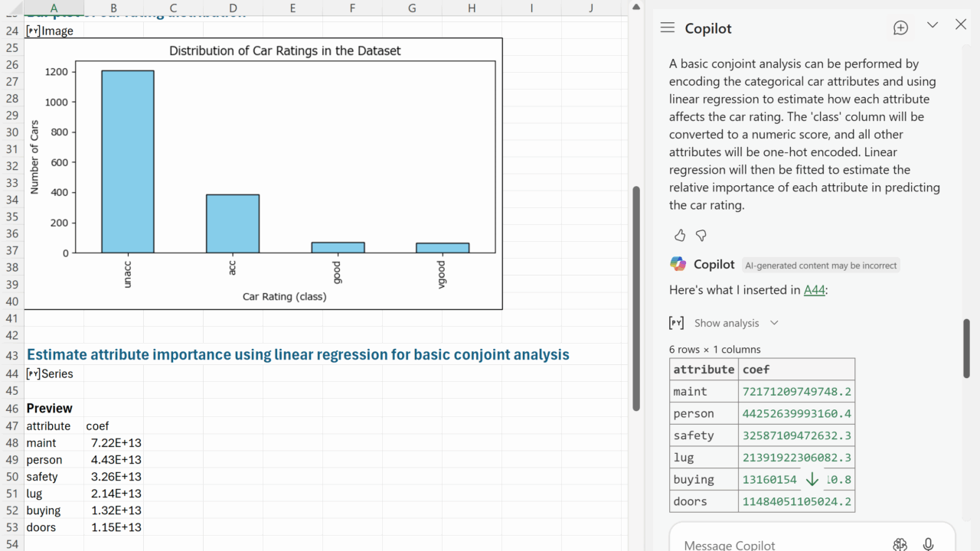This screenshot has height=551, width=980.
Task: Click 32587109472632.3 in Copilot's table
Action: pos(796,435)
